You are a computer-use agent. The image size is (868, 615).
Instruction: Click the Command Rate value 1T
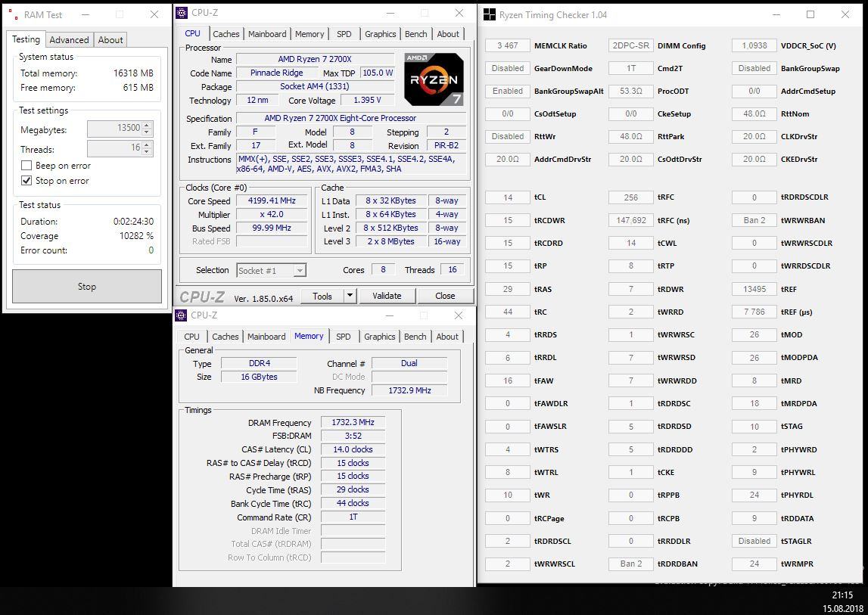pos(353,517)
